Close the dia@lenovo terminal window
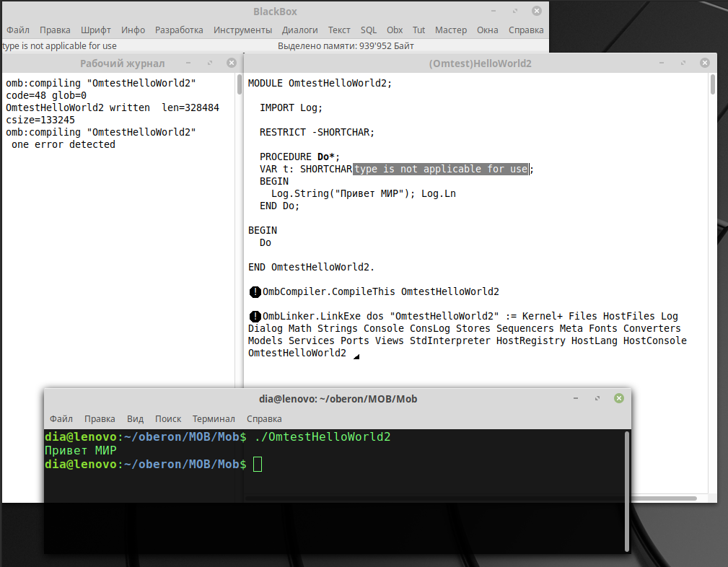 click(x=618, y=398)
